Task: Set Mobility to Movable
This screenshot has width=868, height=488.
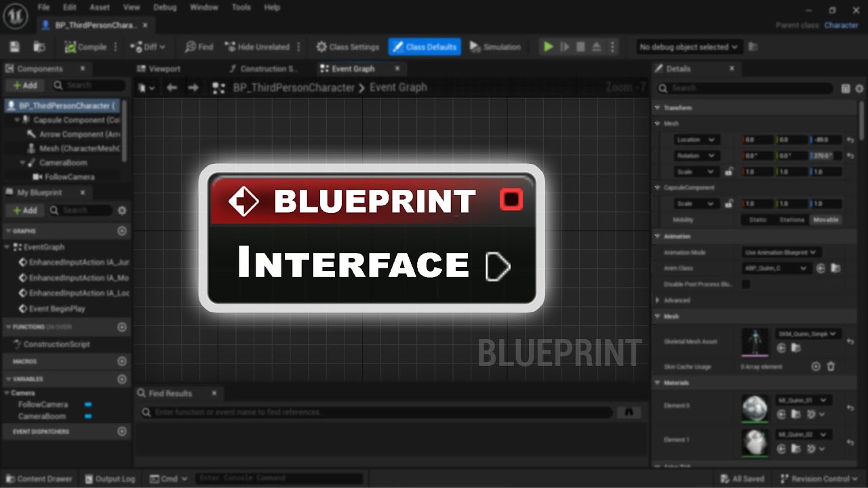Action: pos(825,220)
